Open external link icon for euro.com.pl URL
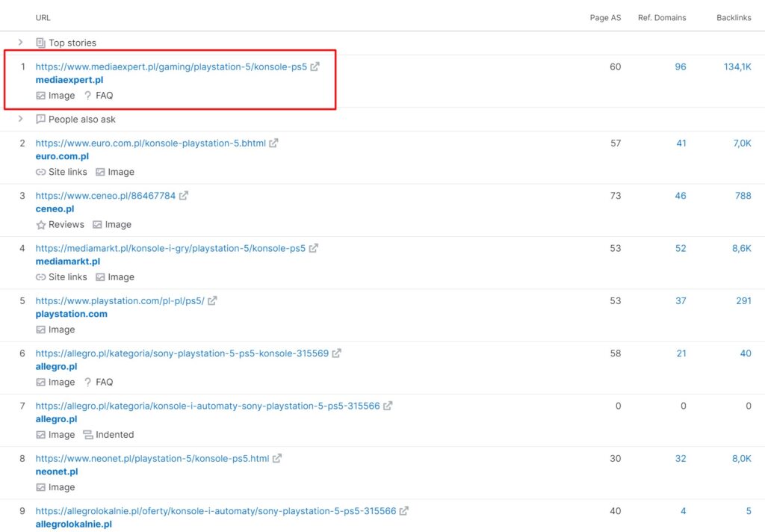Image resolution: width=765 pixels, height=532 pixels. pos(273,143)
